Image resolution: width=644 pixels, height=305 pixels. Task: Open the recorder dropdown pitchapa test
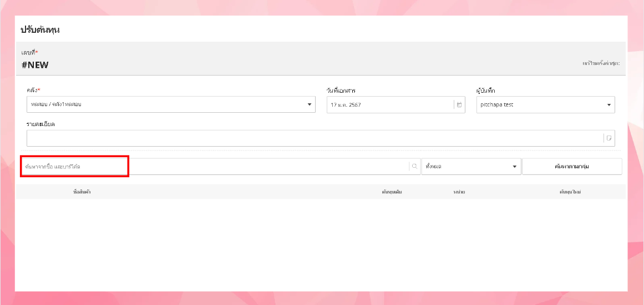545,104
